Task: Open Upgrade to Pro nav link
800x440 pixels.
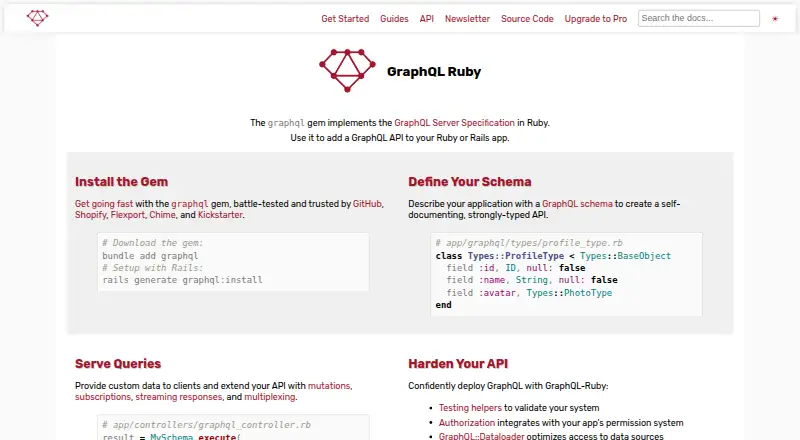Action: [x=595, y=19]
